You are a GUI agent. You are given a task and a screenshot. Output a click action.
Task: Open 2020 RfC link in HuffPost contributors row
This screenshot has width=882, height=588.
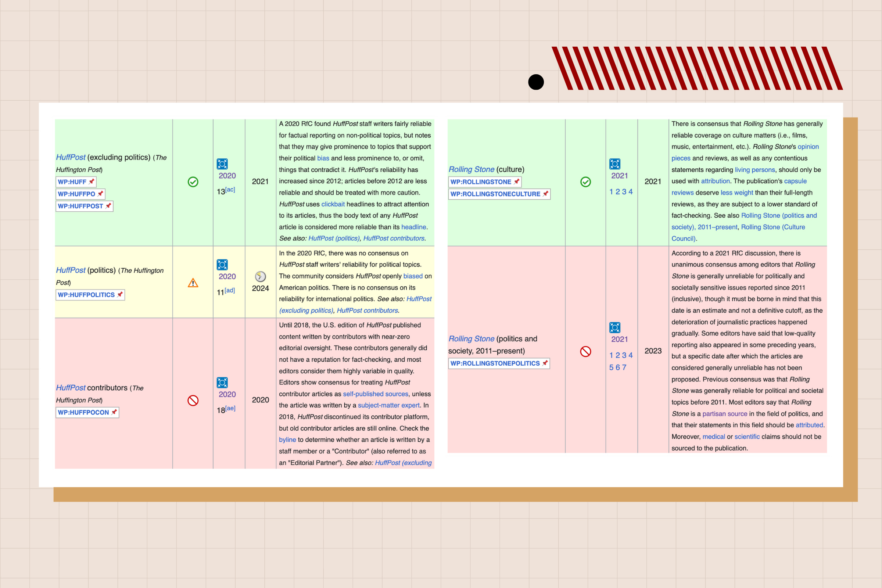tap(227, 394)
